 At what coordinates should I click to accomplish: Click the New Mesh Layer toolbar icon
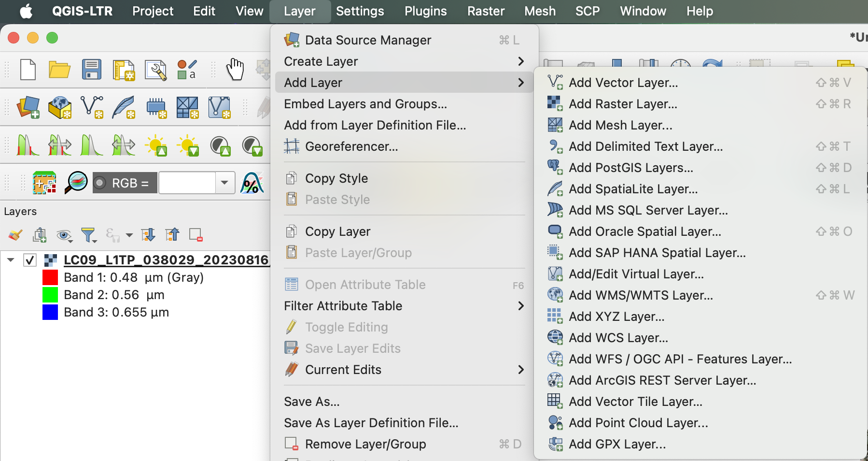187,107
